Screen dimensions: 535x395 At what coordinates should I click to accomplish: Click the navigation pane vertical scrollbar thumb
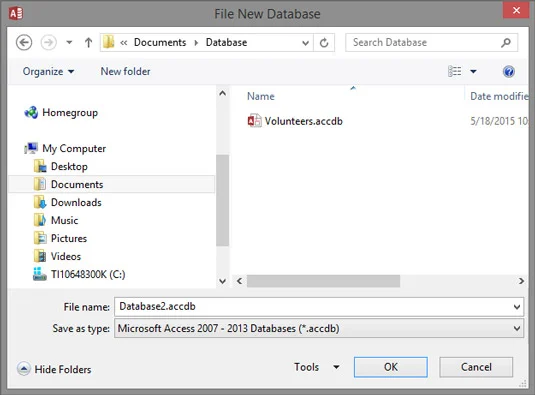pyautogui.click(x=222, y=201)
